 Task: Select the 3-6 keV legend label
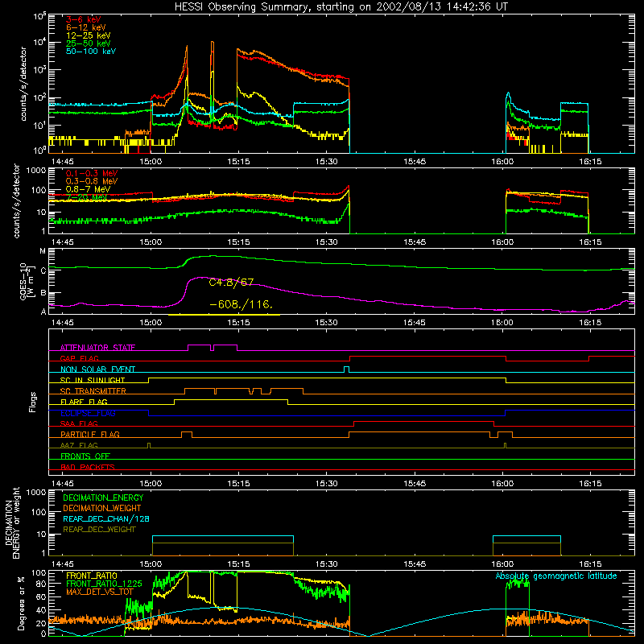pyautogui.click(x=84, y=19)
